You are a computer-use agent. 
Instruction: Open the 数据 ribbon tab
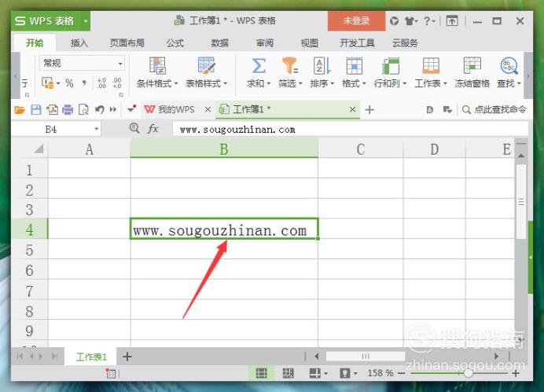point(220,43)
